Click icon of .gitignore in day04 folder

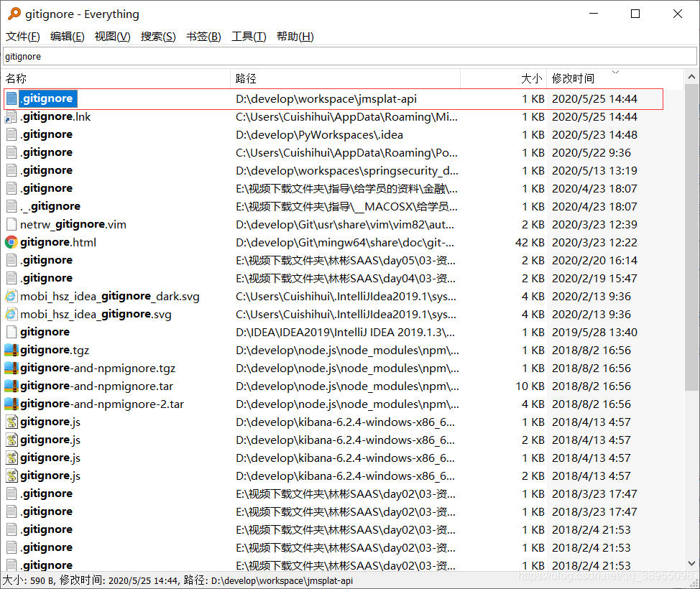click(11, 278)
